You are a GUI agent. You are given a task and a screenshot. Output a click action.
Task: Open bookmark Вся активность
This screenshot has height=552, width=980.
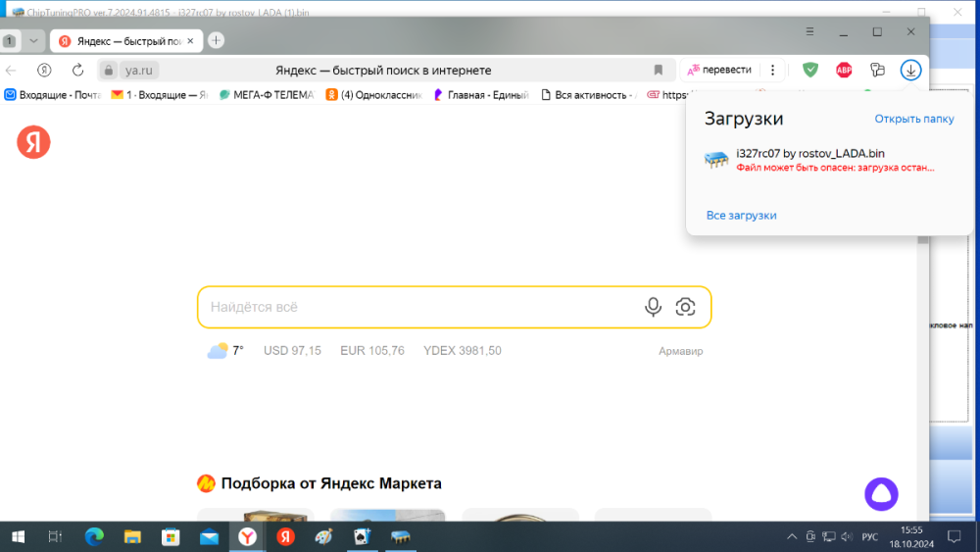pos(589,95)
